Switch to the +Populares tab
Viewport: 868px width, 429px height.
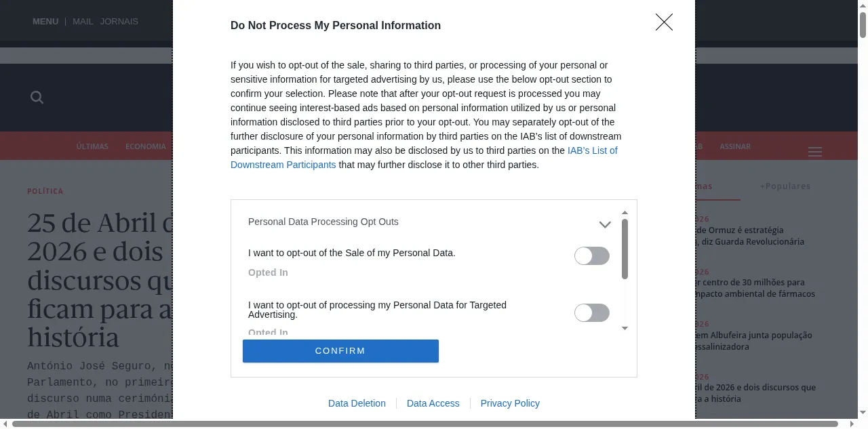click(x=785, y=186)
